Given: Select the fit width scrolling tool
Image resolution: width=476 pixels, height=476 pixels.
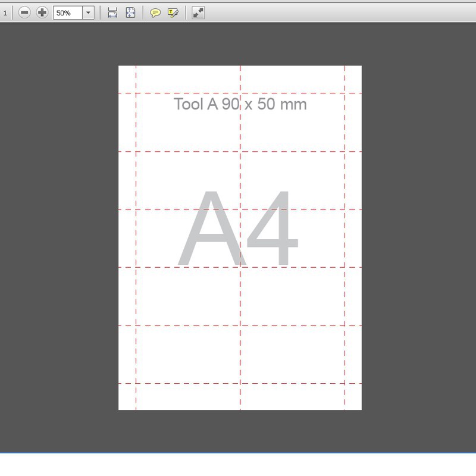Looking at the screenshot, I should [112, 12].
